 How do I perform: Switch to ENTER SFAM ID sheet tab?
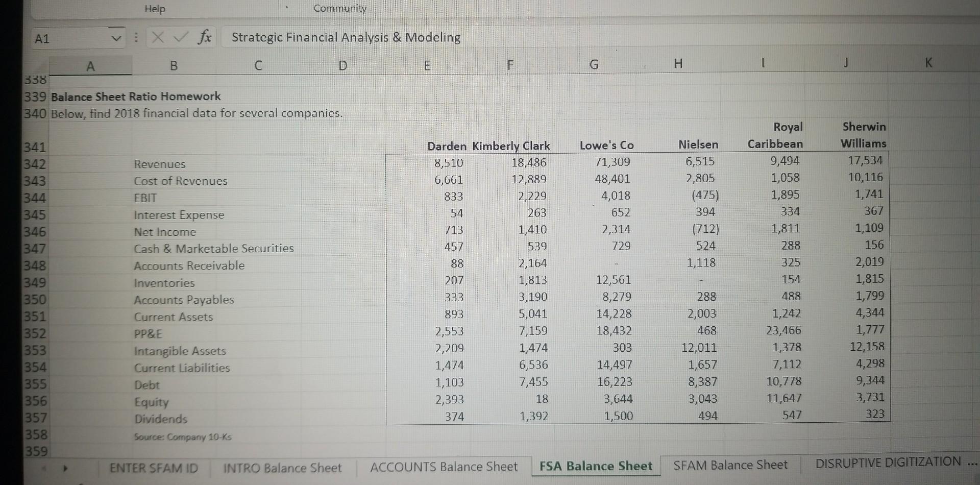pyautogui.click(x=154, y=468)
